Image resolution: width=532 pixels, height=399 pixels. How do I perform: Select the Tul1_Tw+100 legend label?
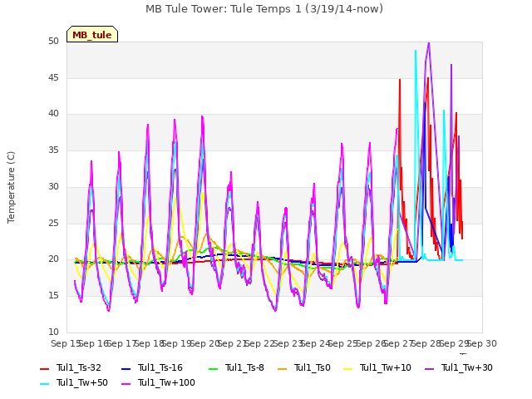click(x=166, y=382)
